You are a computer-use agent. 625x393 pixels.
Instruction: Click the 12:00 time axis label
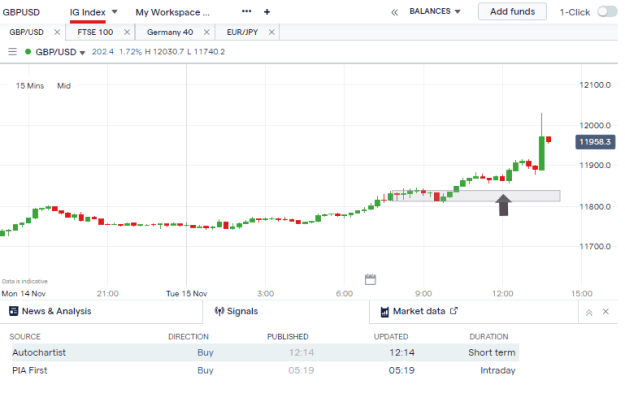[502, 294]
